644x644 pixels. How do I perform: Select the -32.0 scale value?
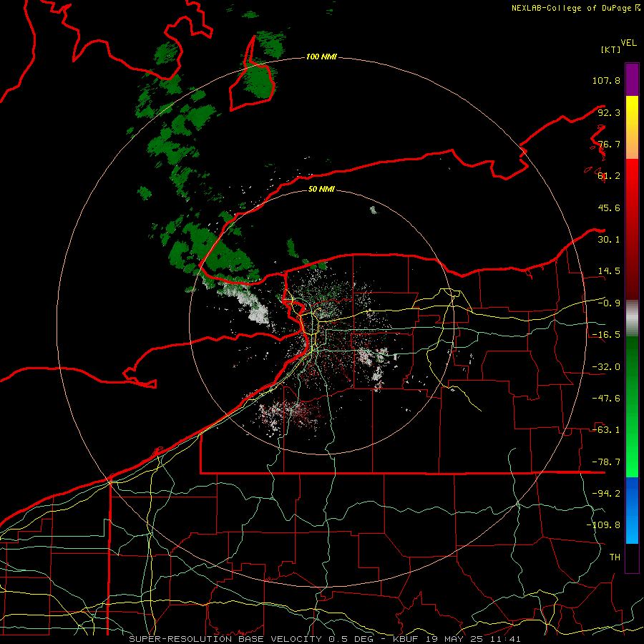pyautogui.click(x=606, y=367)
